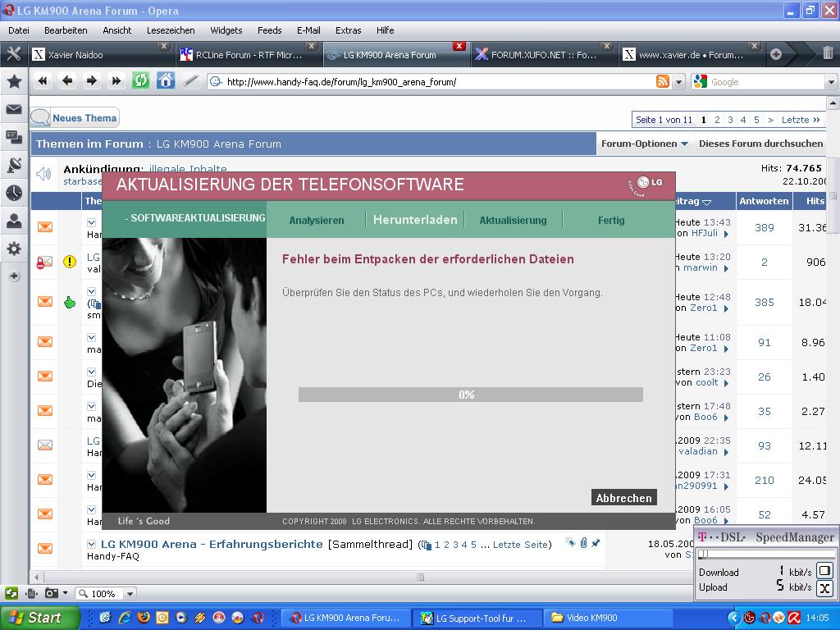Open the camera icon dropdown arrow
Image resolution: width=840 pixels, height=630 pixels.
(x=66, y=593)
